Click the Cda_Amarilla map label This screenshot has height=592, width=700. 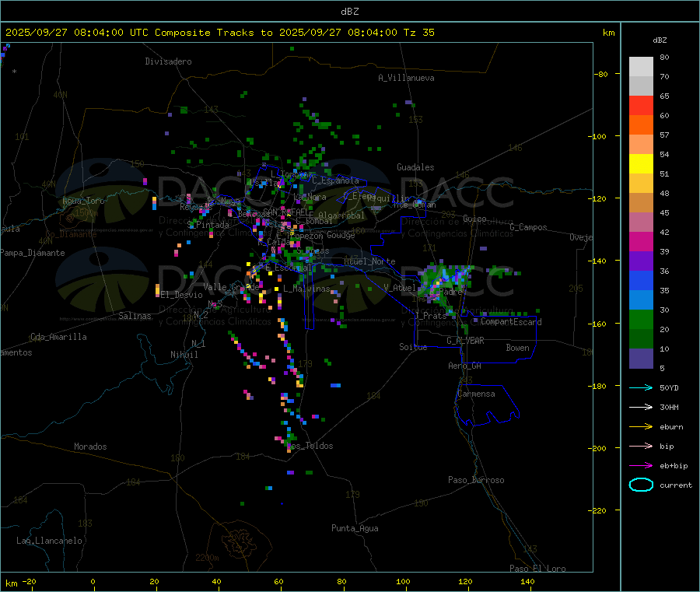tap(58, 337)
